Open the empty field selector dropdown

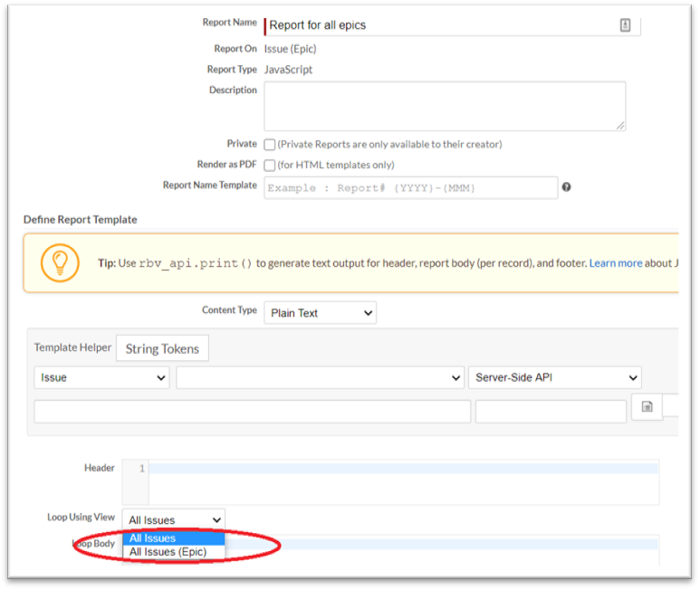click(x=320, y=377)
